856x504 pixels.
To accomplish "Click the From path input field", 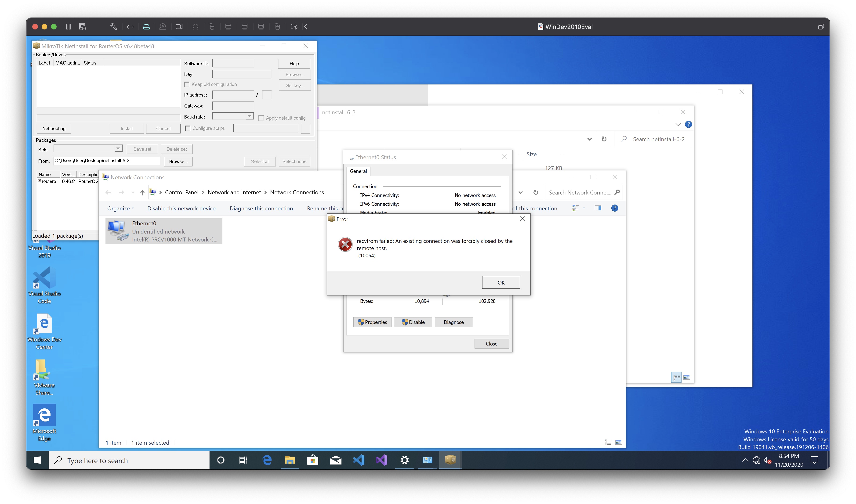I will (x=106, y=161).
